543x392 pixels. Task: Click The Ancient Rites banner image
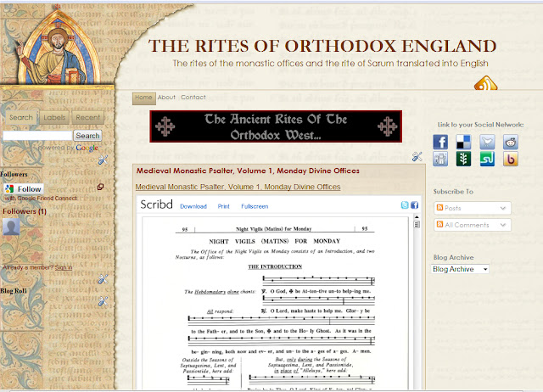(276, 126)
